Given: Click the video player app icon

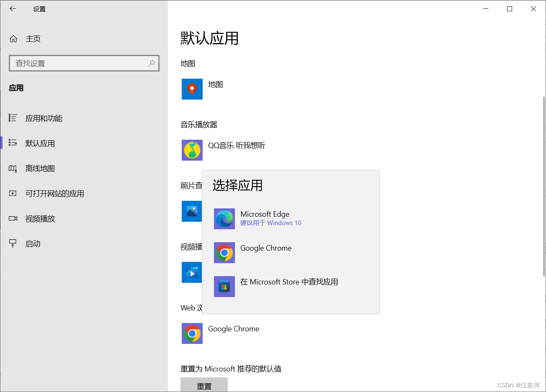Looking at the screenshot, I should tap(192, 272).
